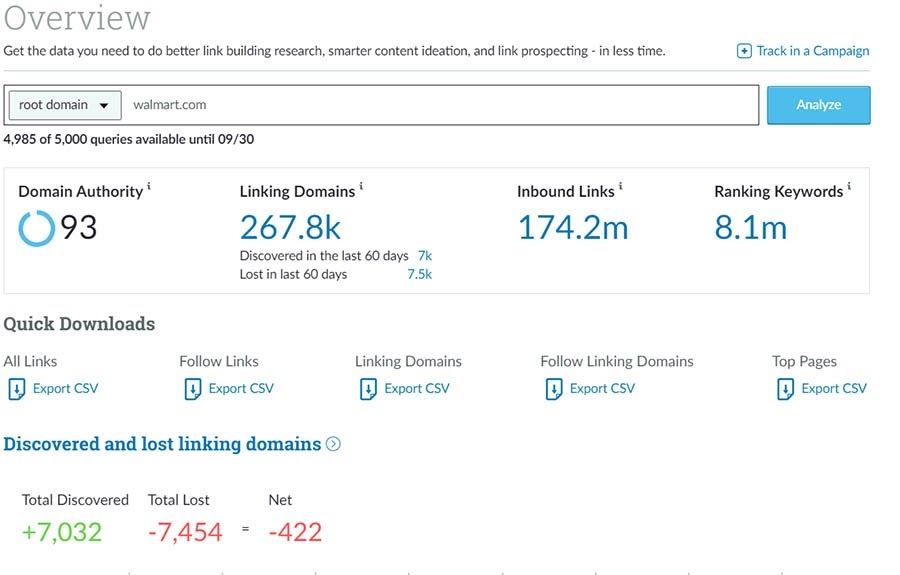The image size is (900, 575).
Task: Open Track in a Campaign link
Action: point(812,51)
